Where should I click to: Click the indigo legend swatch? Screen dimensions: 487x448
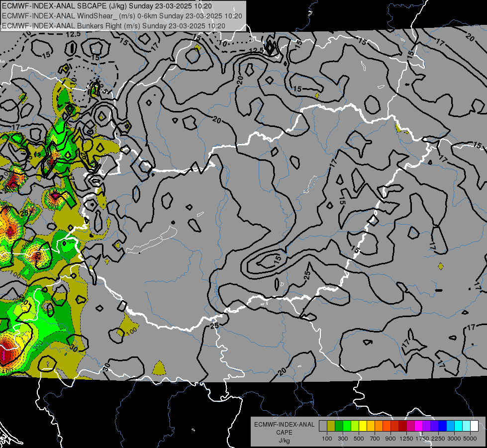434,426
